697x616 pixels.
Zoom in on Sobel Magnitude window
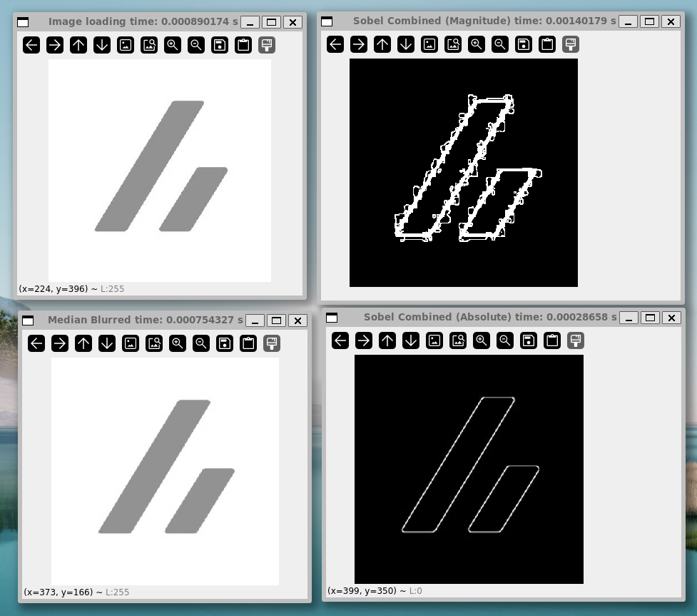pos(477,44)
